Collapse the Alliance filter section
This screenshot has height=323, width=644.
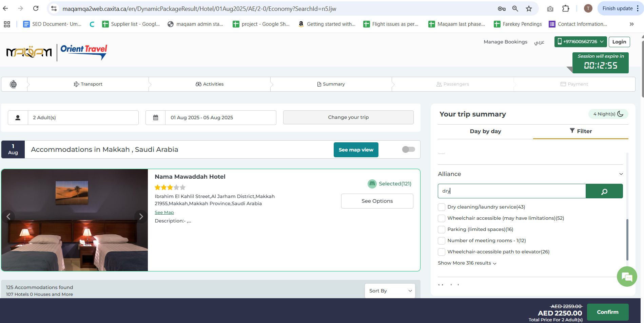click(x=621, y=174)
